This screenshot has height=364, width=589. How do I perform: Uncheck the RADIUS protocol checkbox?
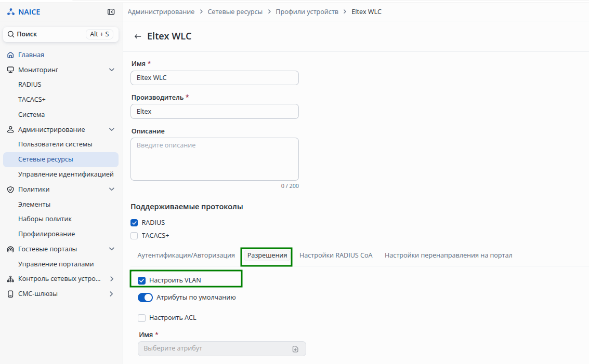click(134, 223)
